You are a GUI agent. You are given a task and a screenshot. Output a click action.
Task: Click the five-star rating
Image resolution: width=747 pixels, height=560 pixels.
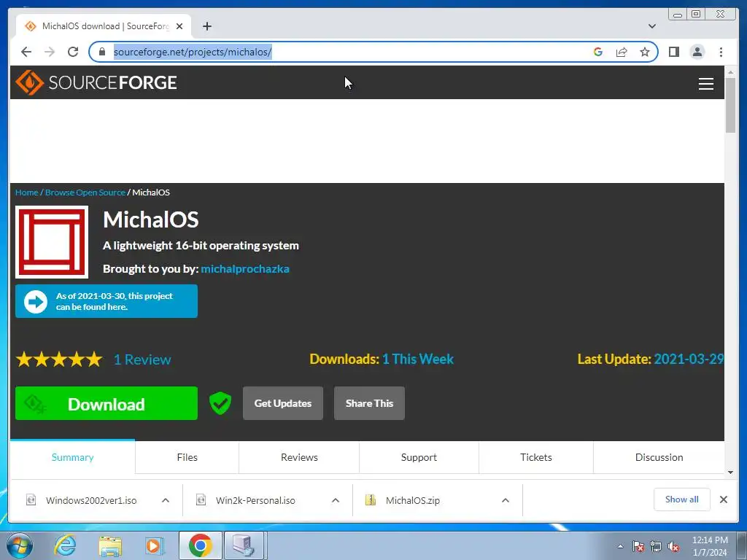pos(59,359)
